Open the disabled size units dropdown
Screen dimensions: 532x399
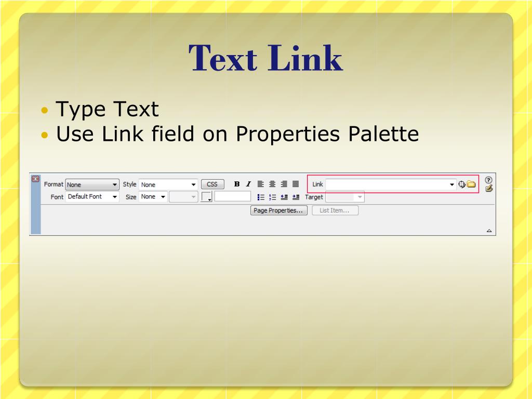tap(183, 197)
